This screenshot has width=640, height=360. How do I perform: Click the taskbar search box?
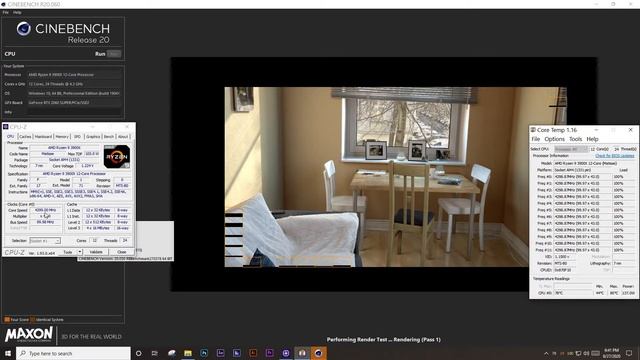(73, 353)
